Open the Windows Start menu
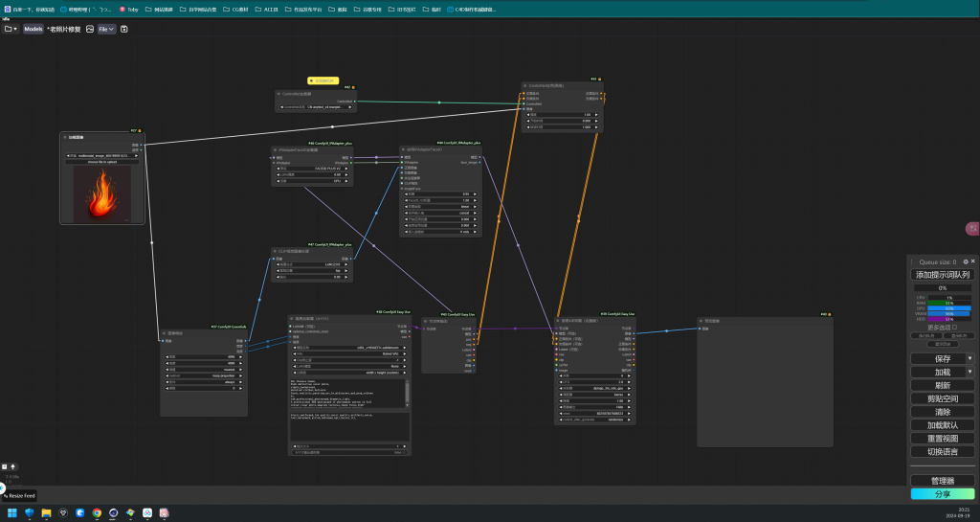The width and height of the screenshot is (980, 522). pos(11,512)
